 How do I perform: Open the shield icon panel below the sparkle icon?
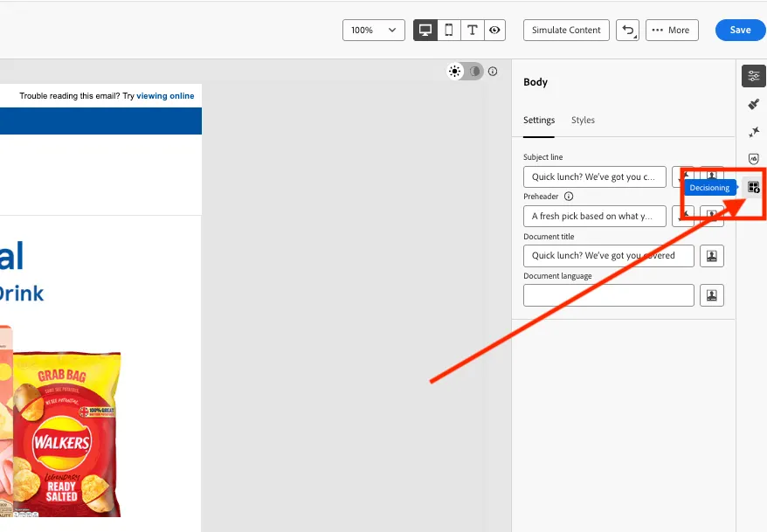753,159
